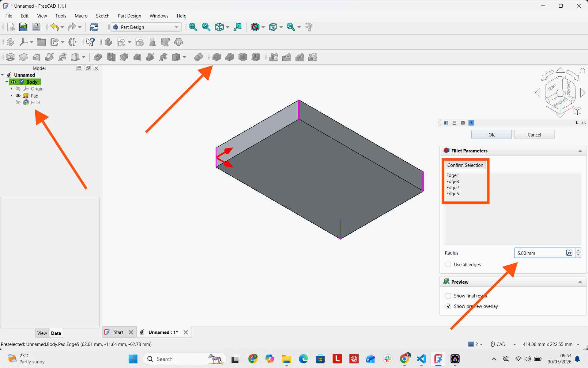
Task: Click the Draft tool icon
Action: pos(243,57)
